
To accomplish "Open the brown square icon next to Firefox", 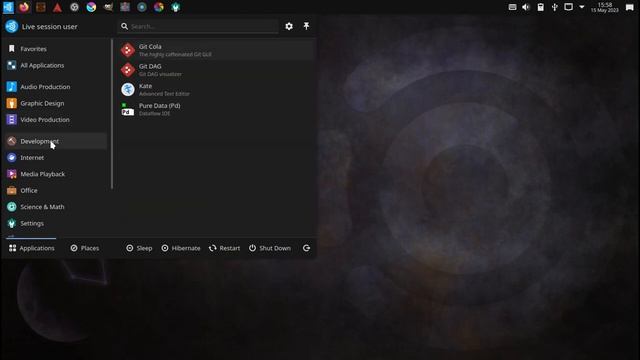I will tap(40, 7).
